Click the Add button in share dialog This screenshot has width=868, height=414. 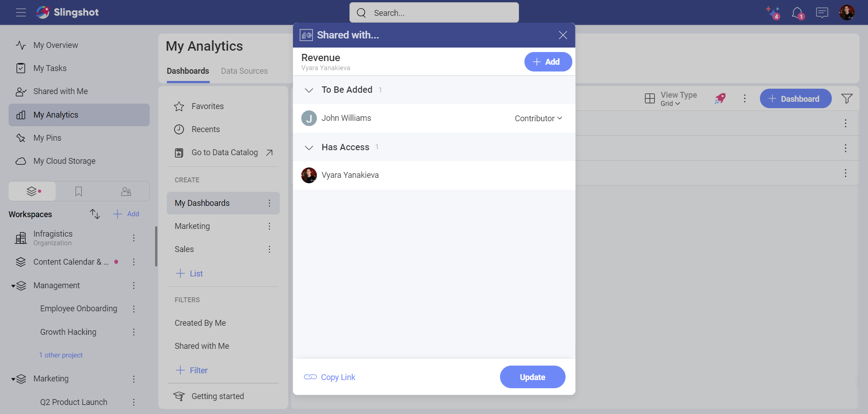(x=548, y=62)
